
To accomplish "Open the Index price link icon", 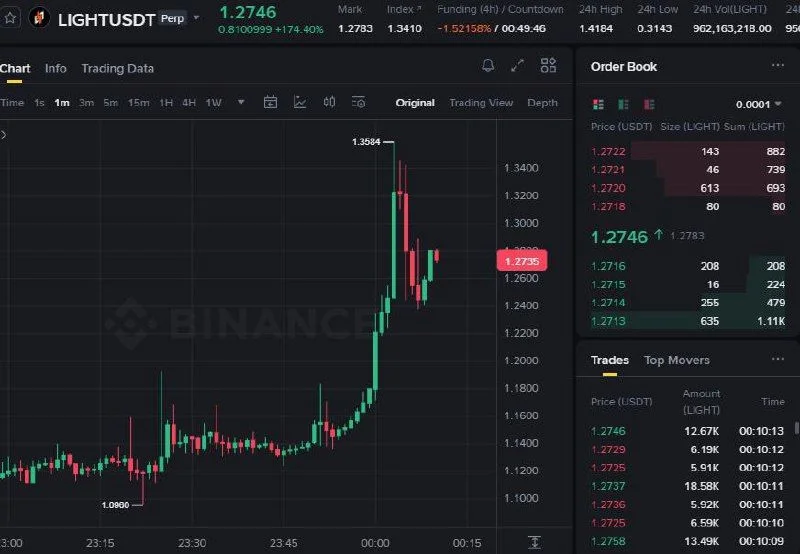I will 419,9.
